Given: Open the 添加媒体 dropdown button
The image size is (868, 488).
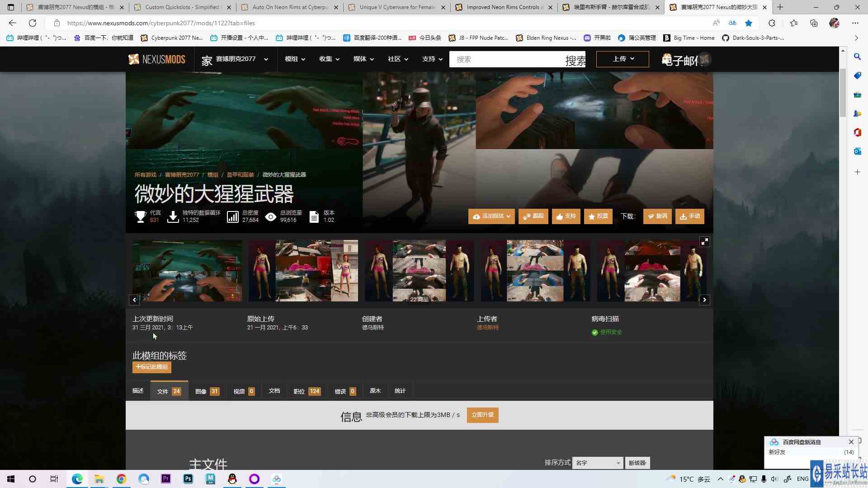Looking at the screenshot, I should (491, 216).
